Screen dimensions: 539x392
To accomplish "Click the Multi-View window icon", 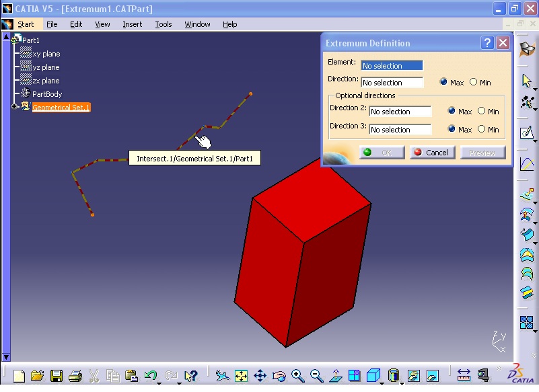I will click(354, 376).
